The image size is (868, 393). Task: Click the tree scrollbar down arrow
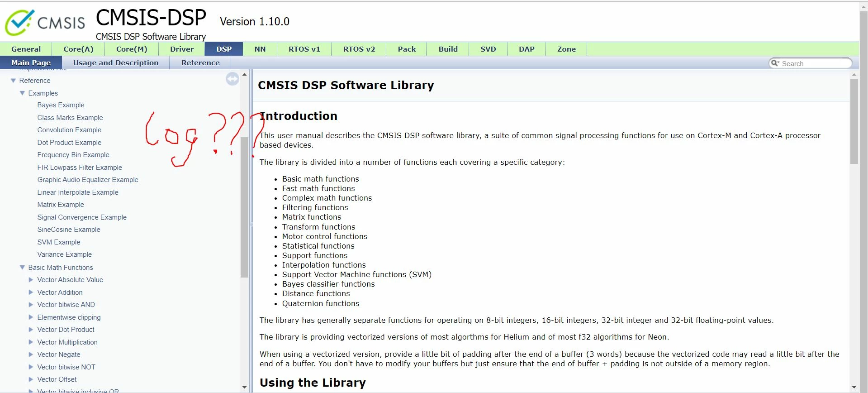[245, 387]
